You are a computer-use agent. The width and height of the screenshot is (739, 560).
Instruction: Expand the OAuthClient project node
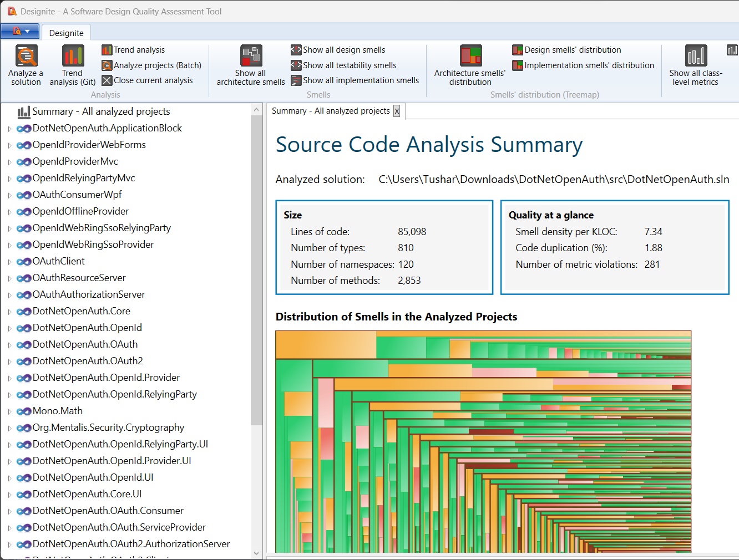pyautogui.click(x=9, y=262)
